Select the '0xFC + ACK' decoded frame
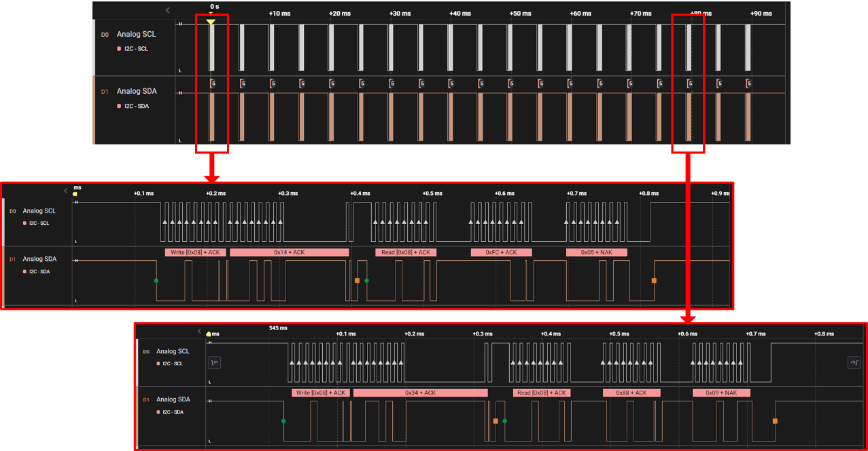 (501, 252)
